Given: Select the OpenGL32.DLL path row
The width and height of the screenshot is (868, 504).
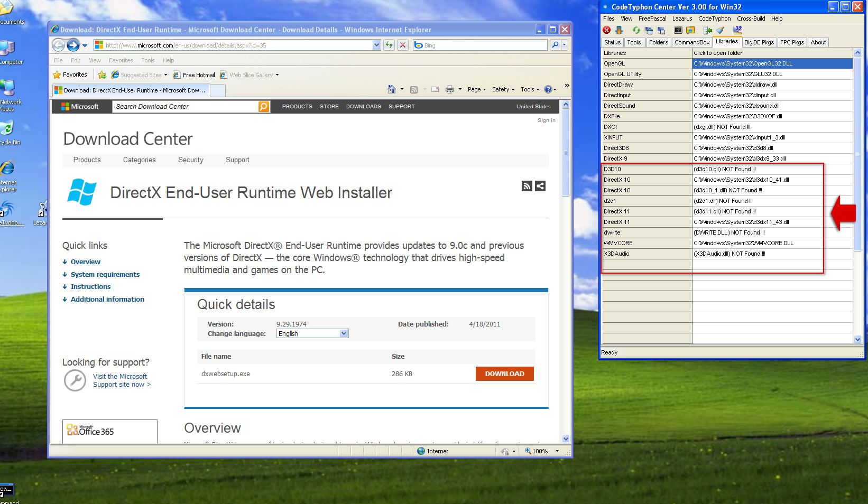Looking at the screenshot, I should pos(772,63).
